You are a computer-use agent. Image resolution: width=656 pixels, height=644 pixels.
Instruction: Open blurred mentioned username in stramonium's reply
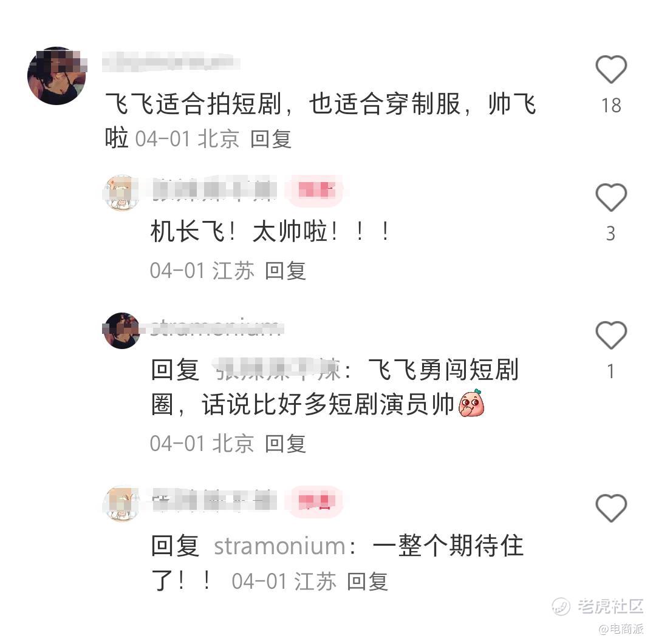tap(278, 370)
